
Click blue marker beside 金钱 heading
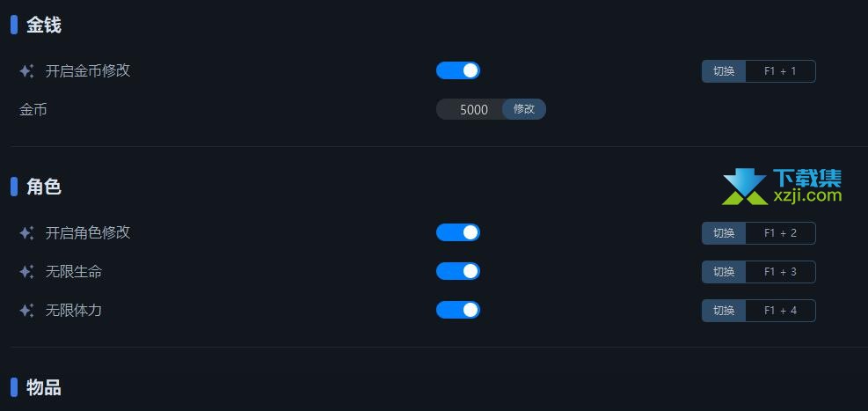coord(14,25)
